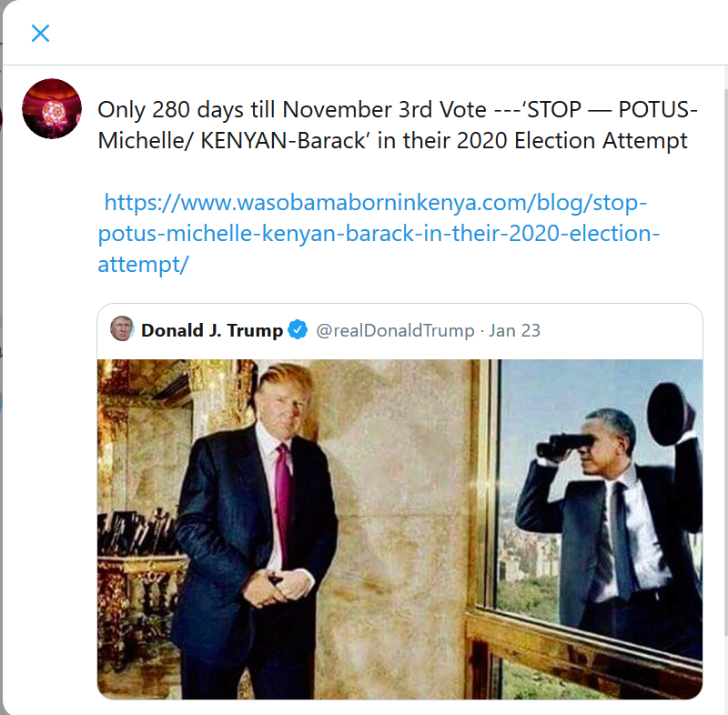The image size is (728, 715).
Task: Open the Jan 23 timestamp
Action: pyautogui.click(x=514, y=330)
